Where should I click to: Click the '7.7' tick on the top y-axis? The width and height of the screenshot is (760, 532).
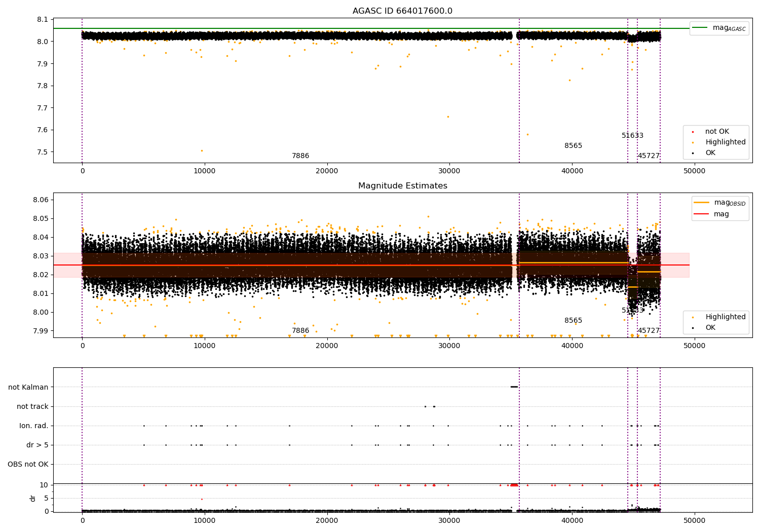click(x=43, y=108)
